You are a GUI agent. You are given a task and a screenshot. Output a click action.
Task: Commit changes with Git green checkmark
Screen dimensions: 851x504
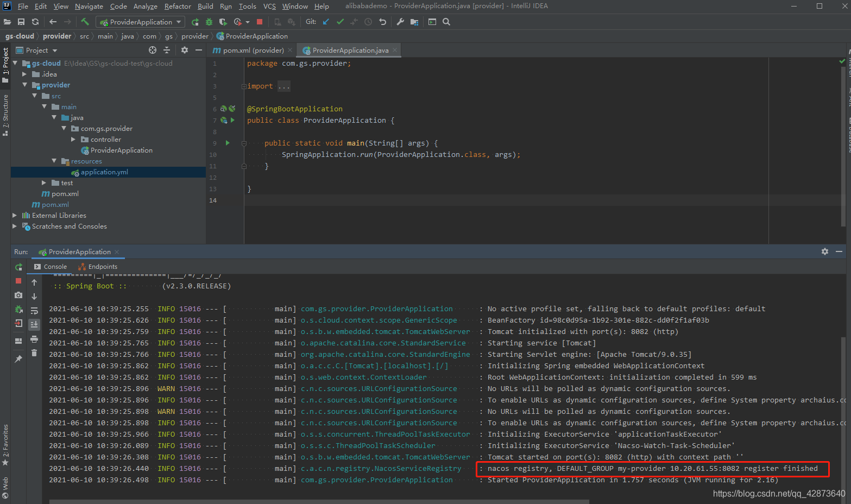point(340,22)
